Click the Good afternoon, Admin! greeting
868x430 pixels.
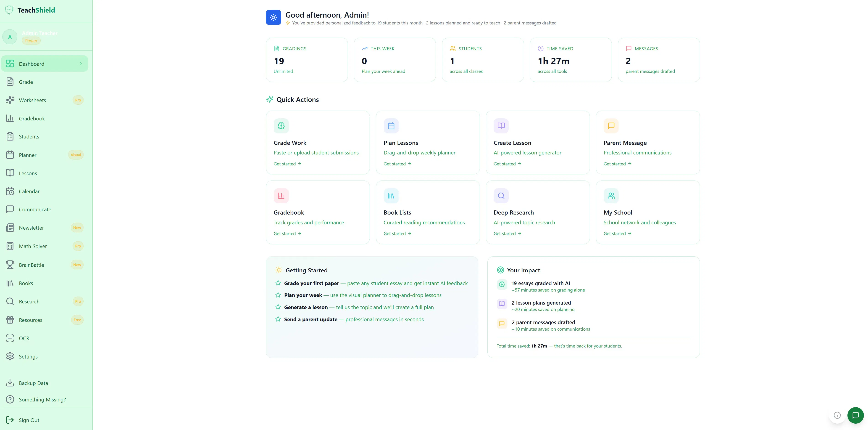click(x=327, y=15)
